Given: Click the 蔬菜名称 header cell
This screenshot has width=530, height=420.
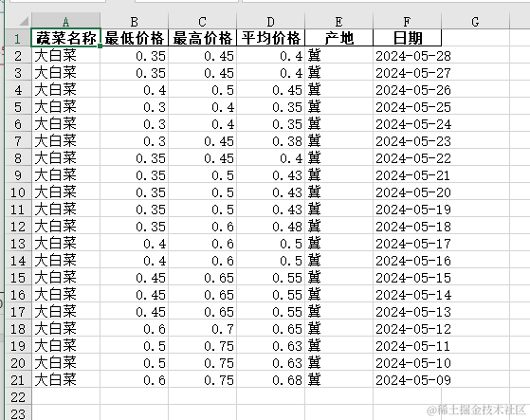Looking at the screenshot, I should [66, 38].
